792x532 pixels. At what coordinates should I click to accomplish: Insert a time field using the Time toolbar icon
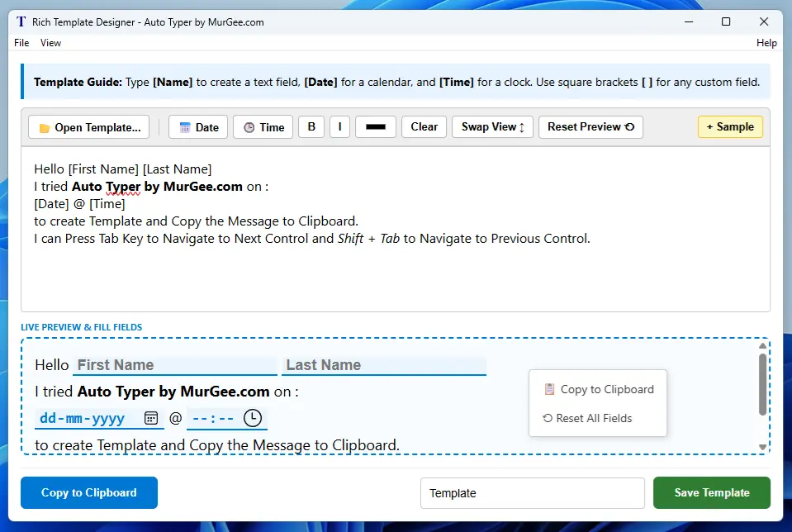(x=250, y=126)
